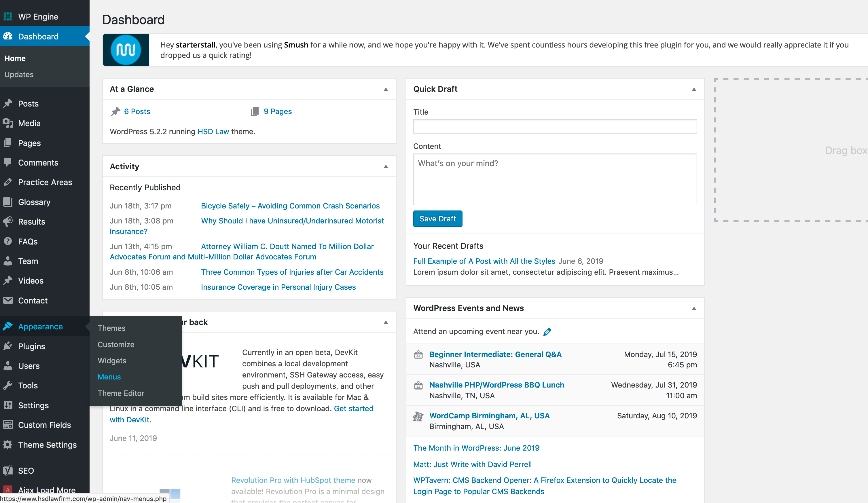868x503 pixels.
Task: Click the Contact envelope icon
Action: [x=8, y=300]
